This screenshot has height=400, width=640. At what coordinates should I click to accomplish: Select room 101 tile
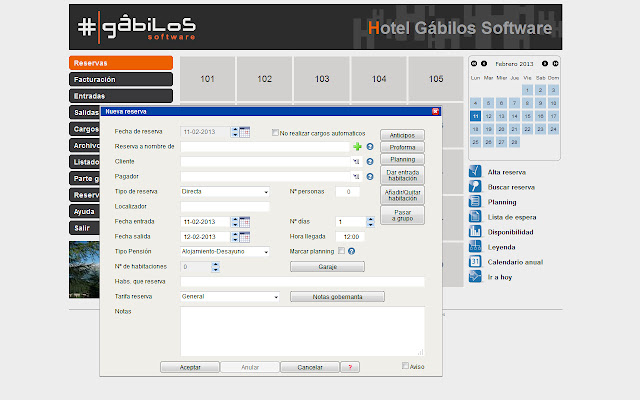pyautogui.click(x=207, y=79)
